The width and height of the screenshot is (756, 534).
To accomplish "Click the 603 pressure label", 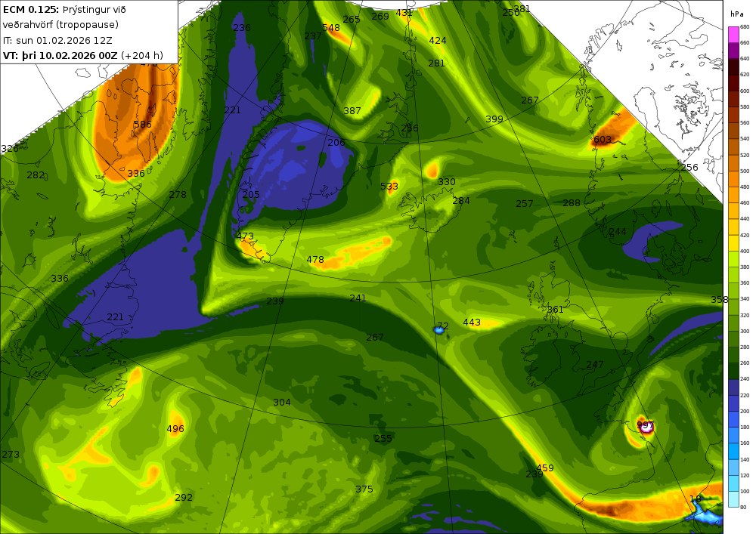I will coord(603,140).
